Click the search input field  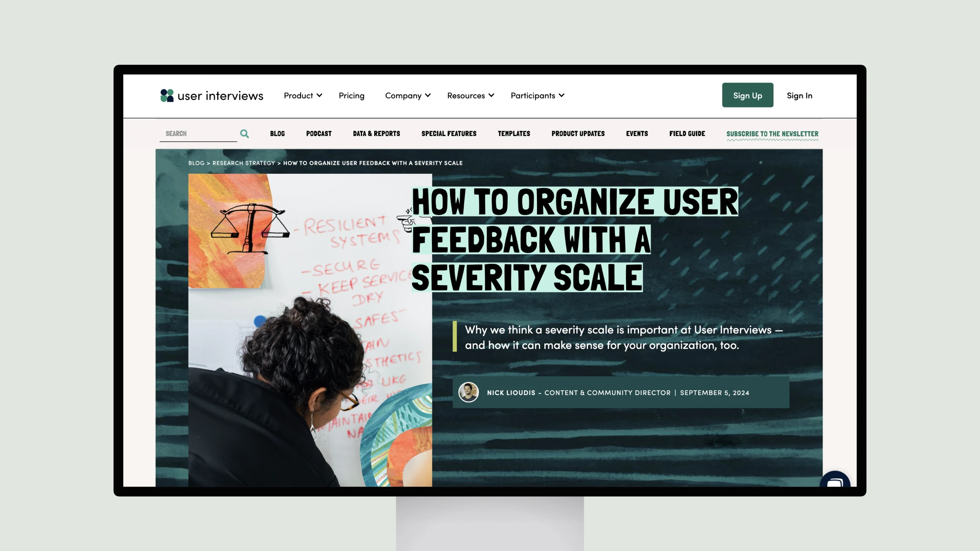coord(199,133)
